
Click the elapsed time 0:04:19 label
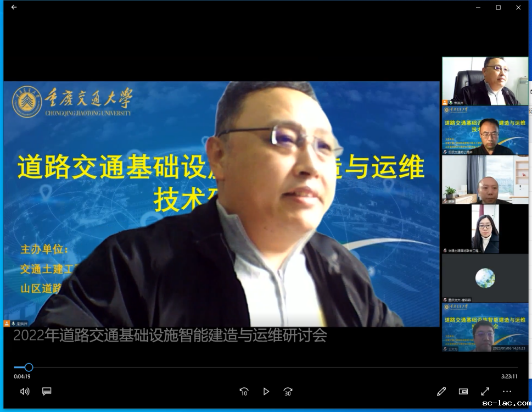22,376
